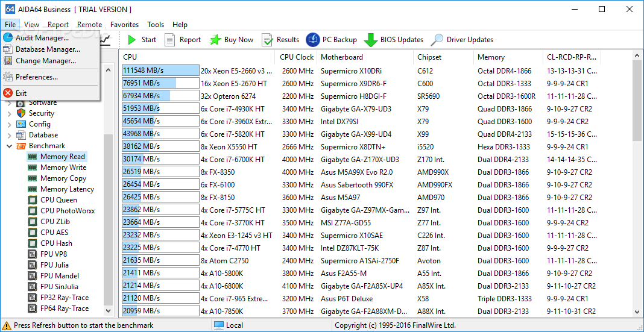The height and width of the screenshot is (332, 644).
Task: Expand the Config tree node
Action: pos(10,124)
